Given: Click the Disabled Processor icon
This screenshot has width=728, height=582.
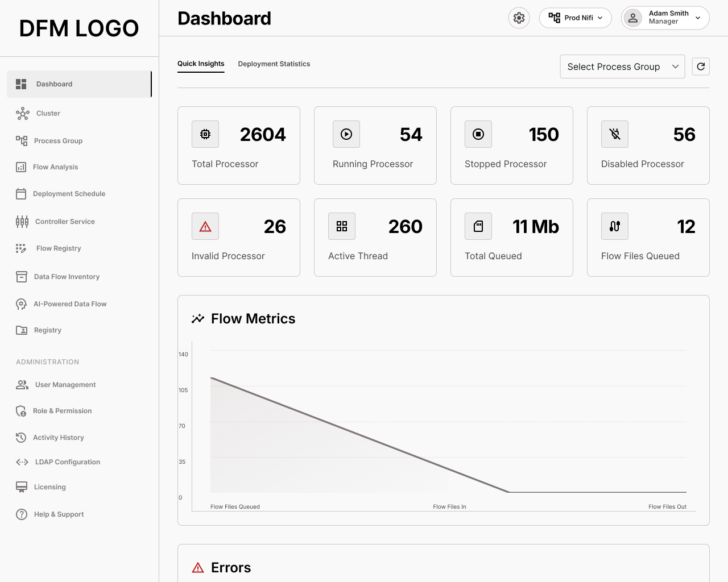Looking at the screenshot, I should pos(615,134).
